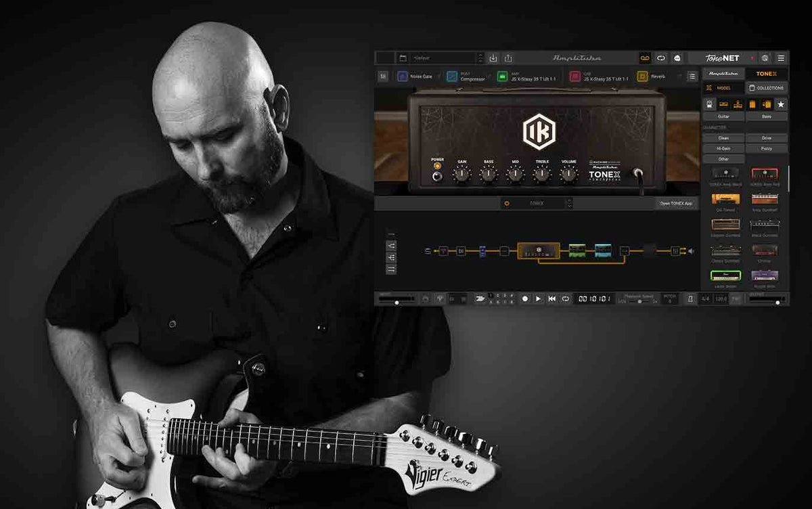This screenshot has width=812, height=509.
Task: Toggle the Drive character filter
Action: point(767,138)
